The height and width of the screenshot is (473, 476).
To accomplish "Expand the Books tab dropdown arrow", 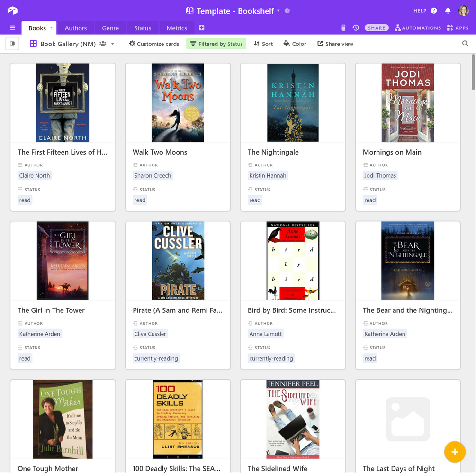I will (51, 27).
